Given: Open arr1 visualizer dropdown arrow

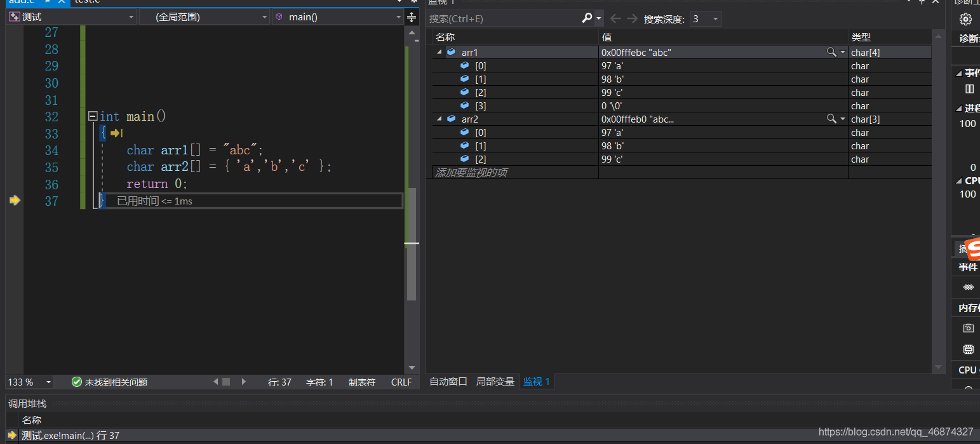Looking at the screenshot, I should tap(843, 53).
